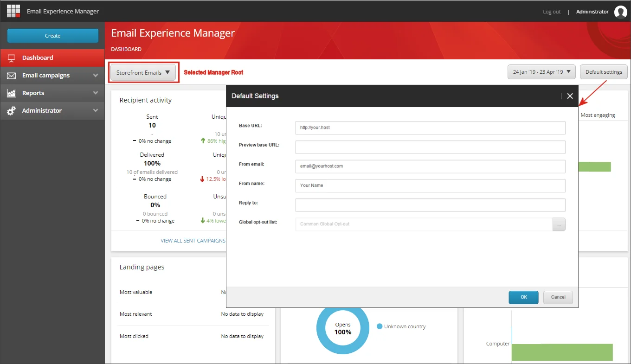Screen dimensions: 631x364
Task: Click the Computer device bar in chart
Action: tap(562, 352)
